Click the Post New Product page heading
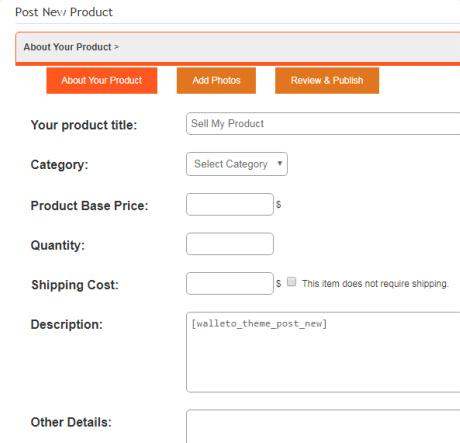The width and height of the screenshot is (460, 443). [x=64, y=12]
